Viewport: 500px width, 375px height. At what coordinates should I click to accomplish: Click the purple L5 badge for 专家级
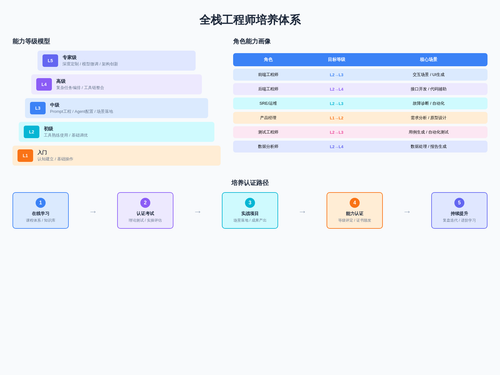point(50,61)
